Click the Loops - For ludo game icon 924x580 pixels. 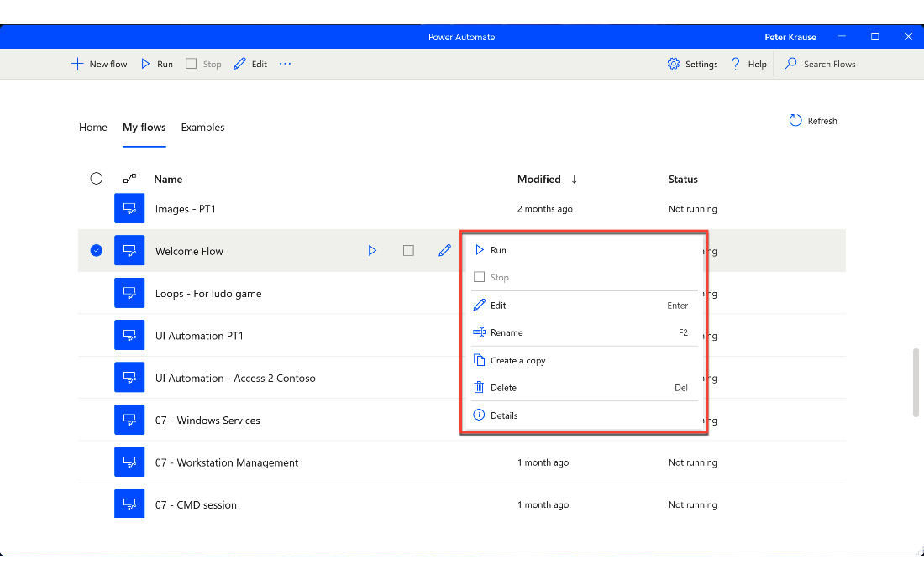pyautogui.click(x=129, y=293)
